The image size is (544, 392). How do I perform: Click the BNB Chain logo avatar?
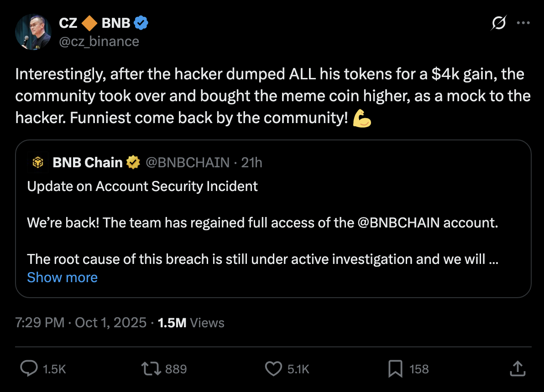tap(38, 162)
